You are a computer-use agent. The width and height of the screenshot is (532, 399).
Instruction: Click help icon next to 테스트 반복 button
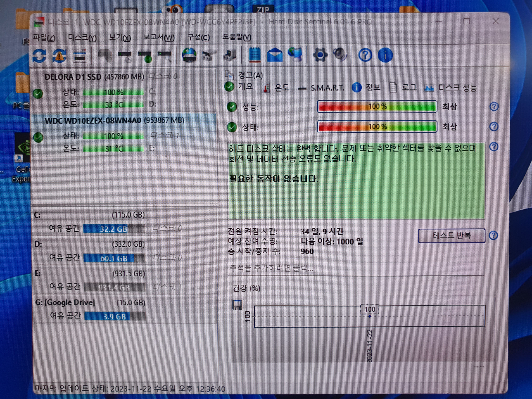click(493, 236)
